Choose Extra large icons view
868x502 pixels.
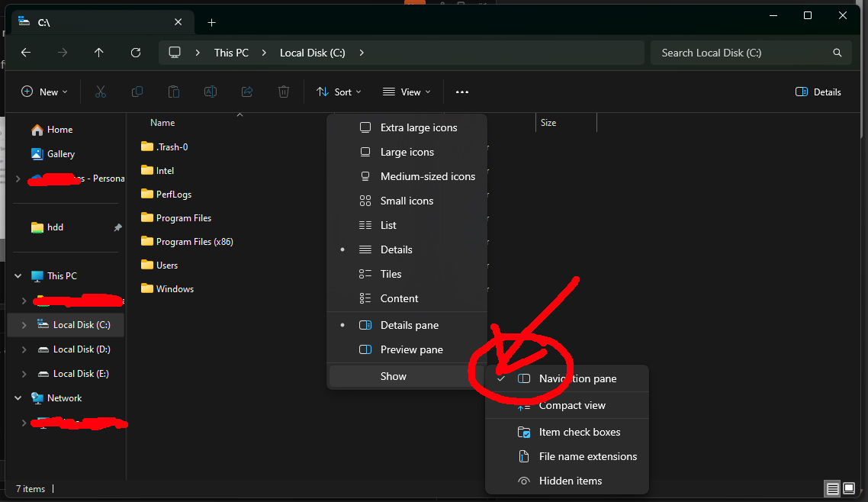pos(407,128)
